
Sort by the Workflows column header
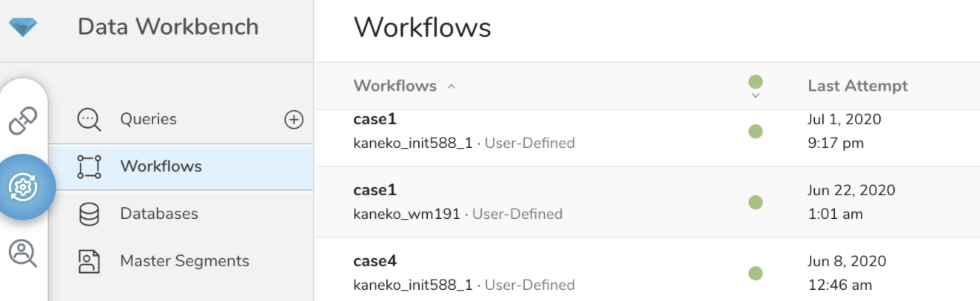(x=395, y=86)
